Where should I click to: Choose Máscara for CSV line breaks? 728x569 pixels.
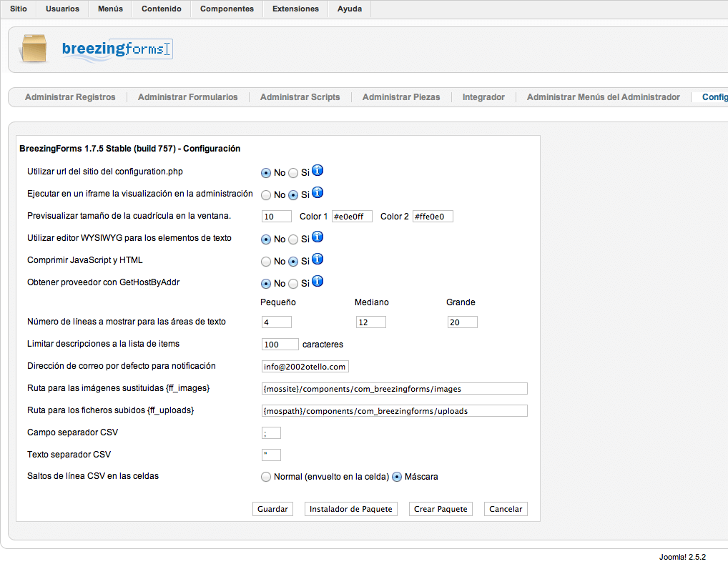[x=397, y=477]
